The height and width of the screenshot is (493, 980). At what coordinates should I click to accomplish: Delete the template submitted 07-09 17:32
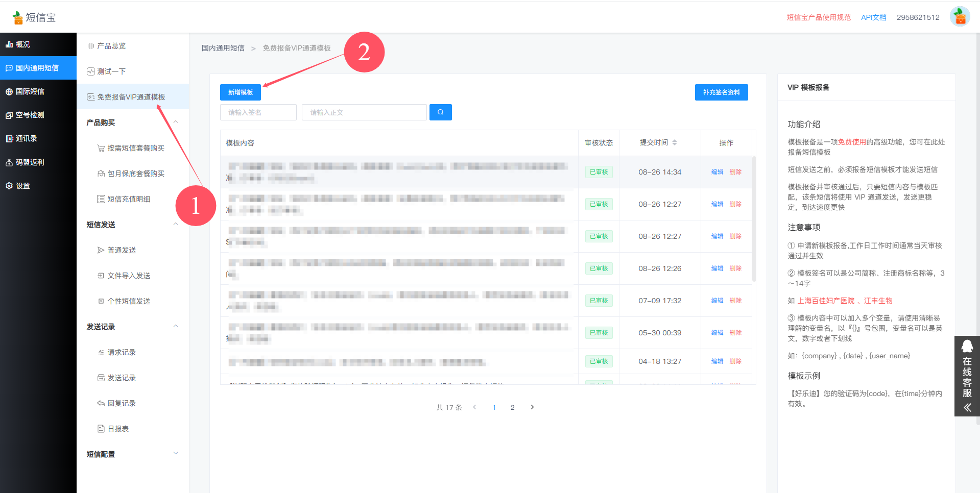735,301
